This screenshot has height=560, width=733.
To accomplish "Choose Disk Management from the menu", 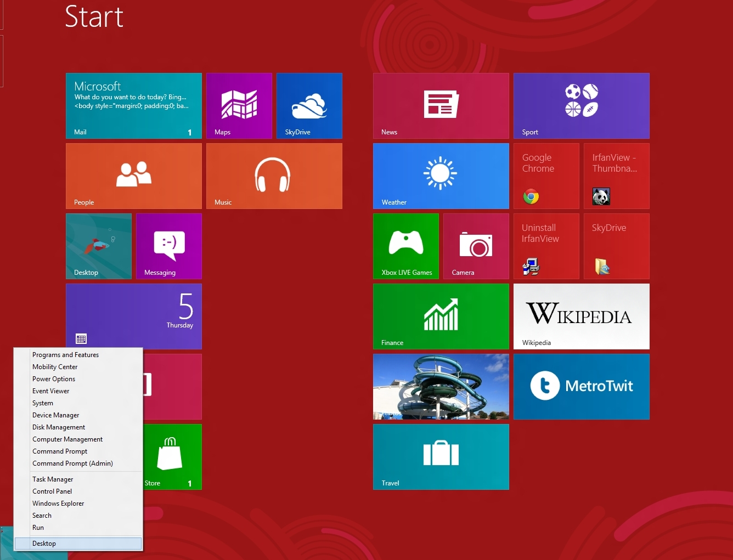I will pos(58,427).
